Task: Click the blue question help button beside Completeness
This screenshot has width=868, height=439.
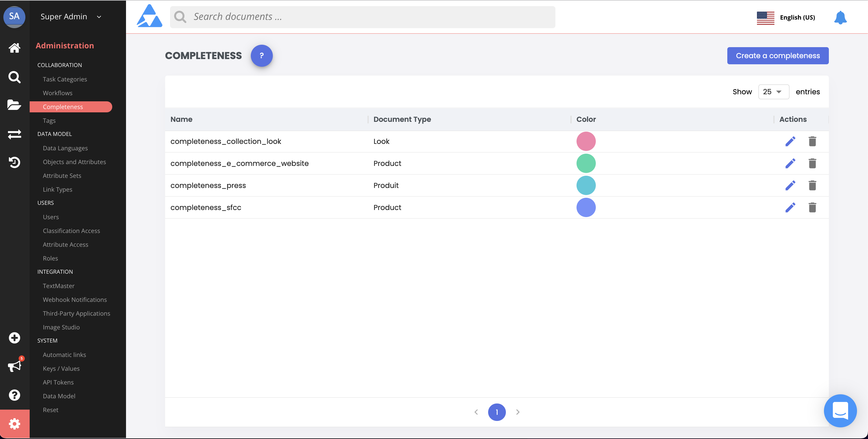Action: 262,56
